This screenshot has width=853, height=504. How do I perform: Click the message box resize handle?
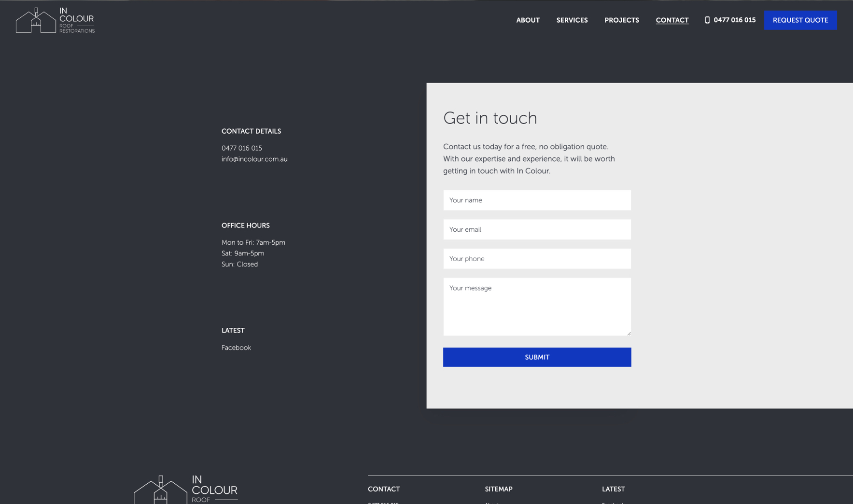tap(629, 333)
